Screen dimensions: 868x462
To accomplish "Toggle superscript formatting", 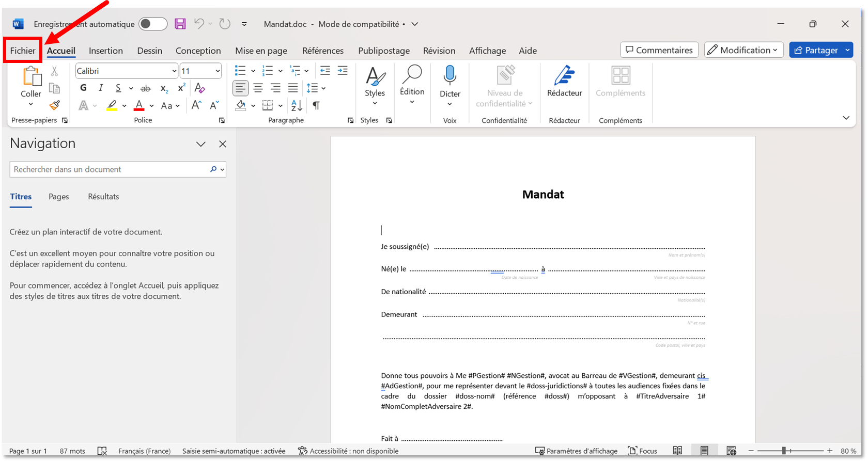I will 181,88.
